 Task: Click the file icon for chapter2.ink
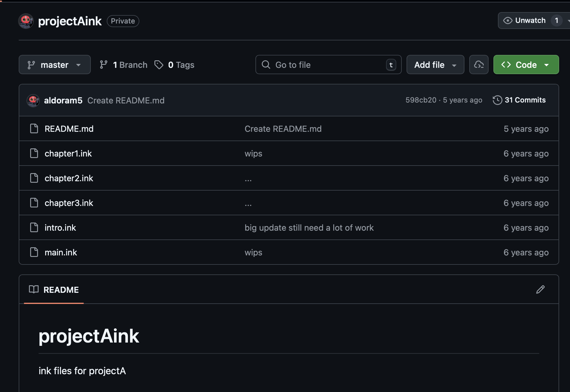[x=34, y=178]
